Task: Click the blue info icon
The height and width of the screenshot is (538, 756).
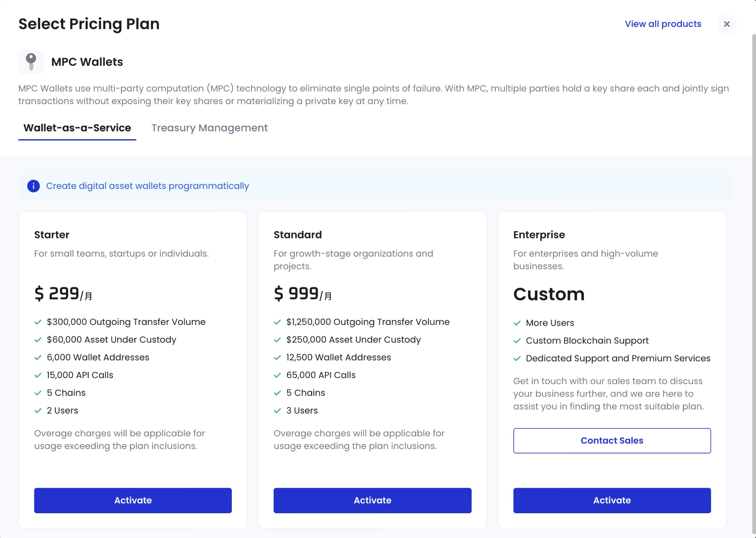Action: pos(33,186)
